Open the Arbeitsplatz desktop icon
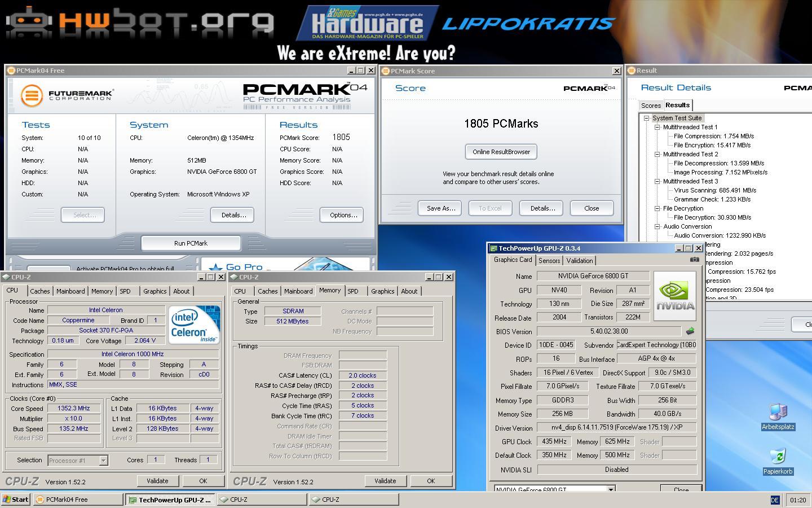This screenshot has width=812, height=508. (x=778, y=417)
